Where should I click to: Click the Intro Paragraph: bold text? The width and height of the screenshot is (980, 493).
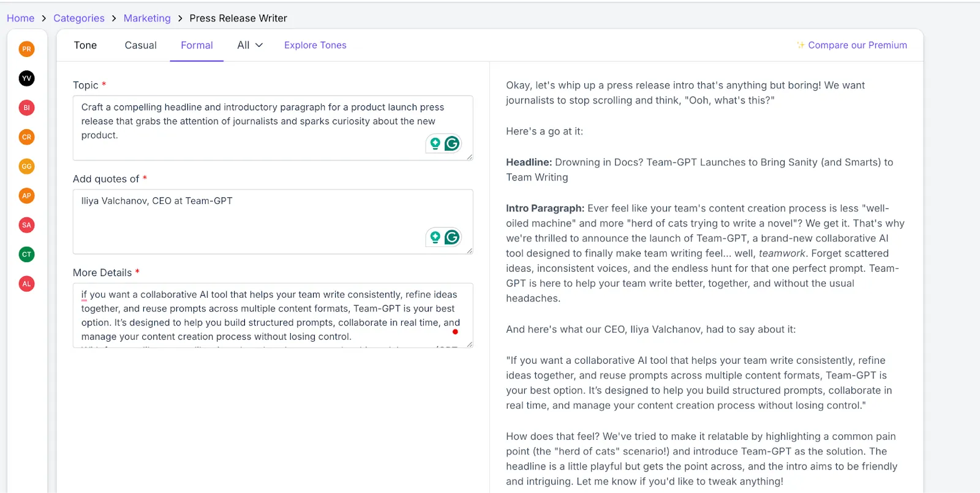[x=545, y=208]
